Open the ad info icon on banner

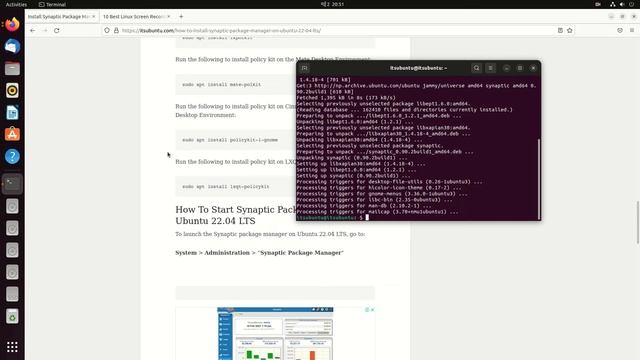[367, 310]
